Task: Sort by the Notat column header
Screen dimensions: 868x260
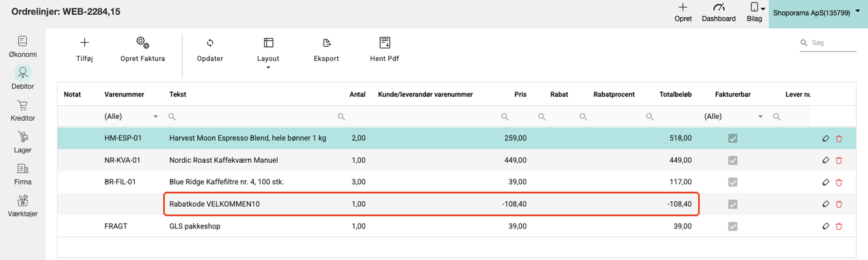Action: 73,94
